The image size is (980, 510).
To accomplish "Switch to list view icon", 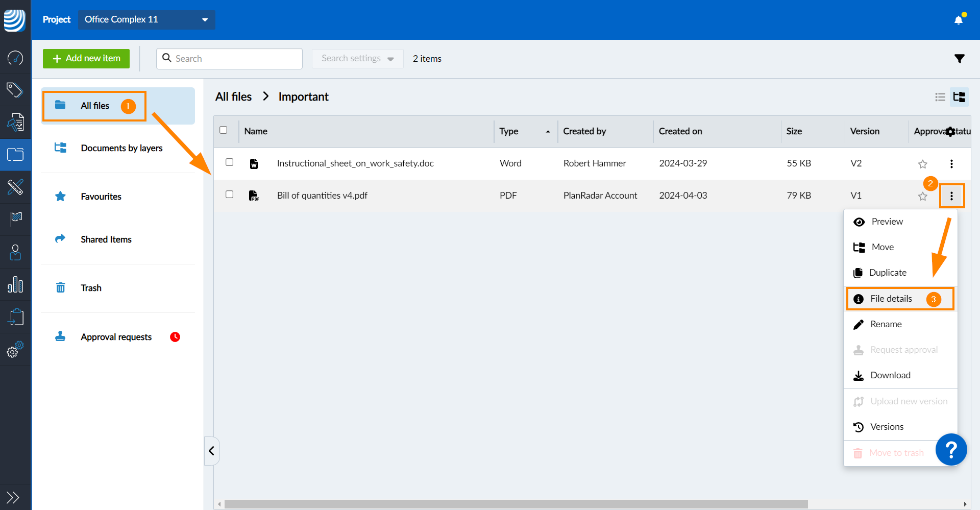I will (x=940, y=97).
